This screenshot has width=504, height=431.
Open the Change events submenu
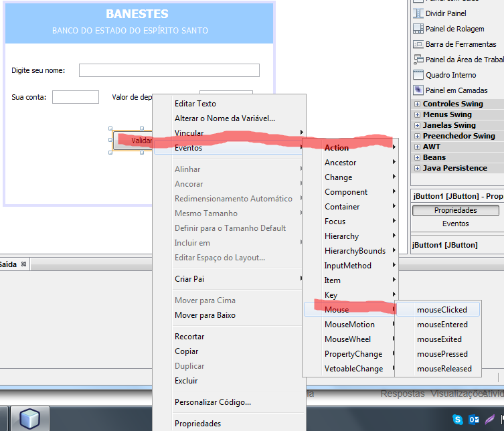point(350,177)
